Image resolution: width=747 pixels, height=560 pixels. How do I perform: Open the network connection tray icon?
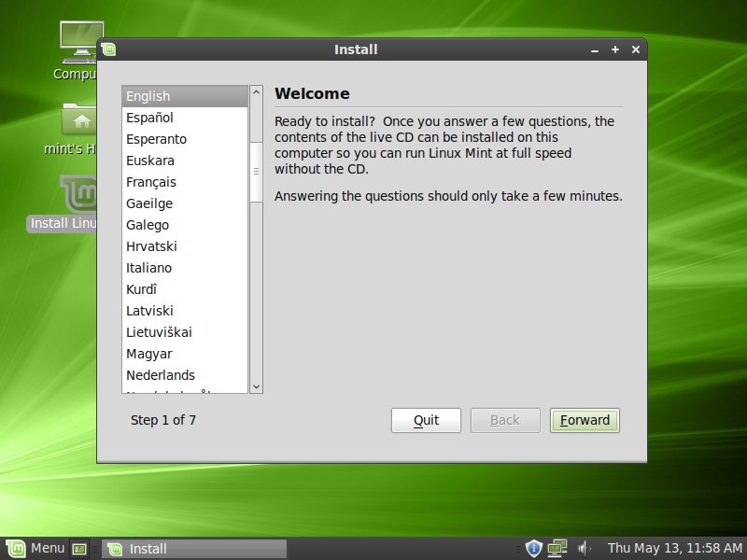(557, 548)
